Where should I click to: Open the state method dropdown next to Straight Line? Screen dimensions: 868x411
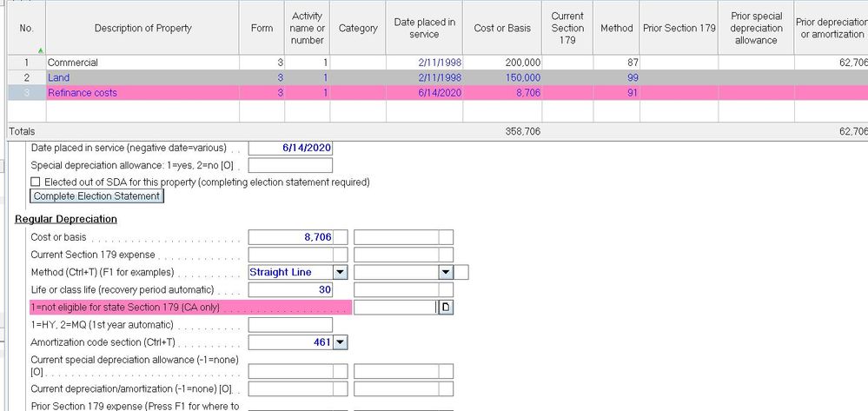[x=446, y=272]
